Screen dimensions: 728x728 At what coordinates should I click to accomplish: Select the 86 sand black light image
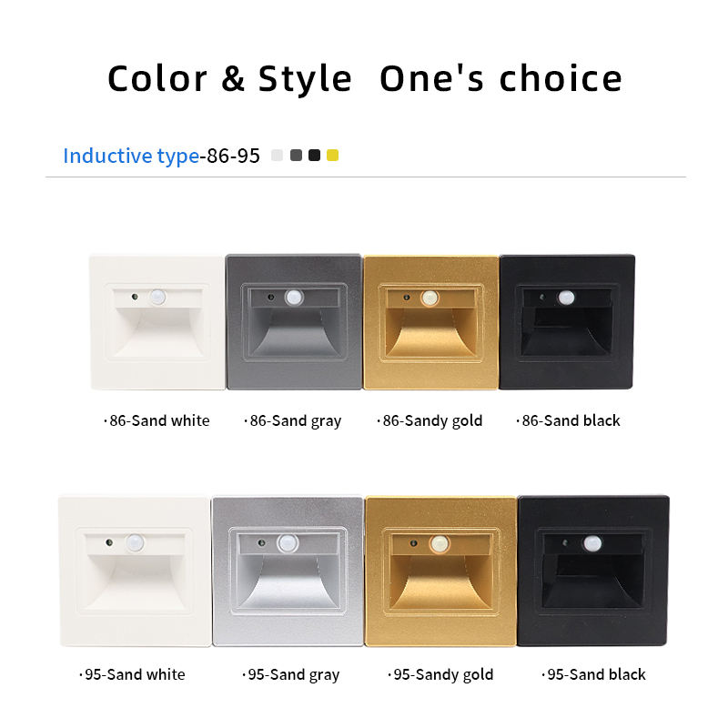(x=567, y=322)
